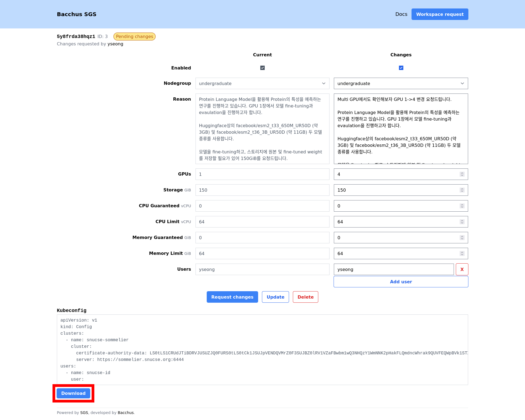Viewport: 525px width, 420px height.
Task: Click the GPU count increment stepper
Action: pos(462,173)
